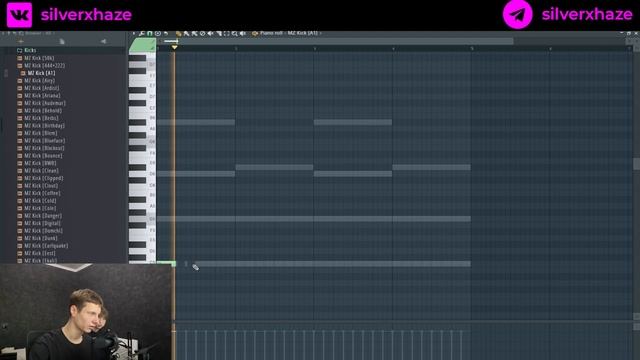This screenshot has height=360, width=640.
Task: Click the green corner of piano keyboard
Action: click(142, 45)
